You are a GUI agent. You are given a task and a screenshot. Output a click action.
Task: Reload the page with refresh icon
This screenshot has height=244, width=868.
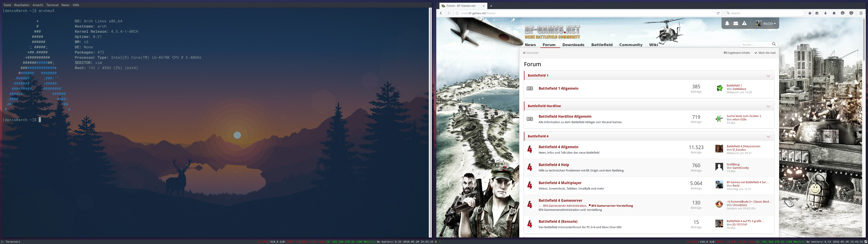(x=718, y=13)
